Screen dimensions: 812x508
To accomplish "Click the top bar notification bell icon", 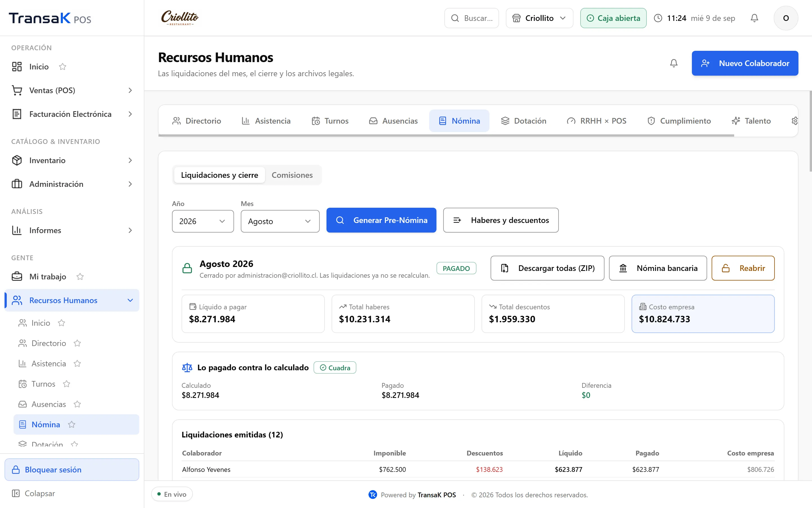I will click(x=754, y=18).
